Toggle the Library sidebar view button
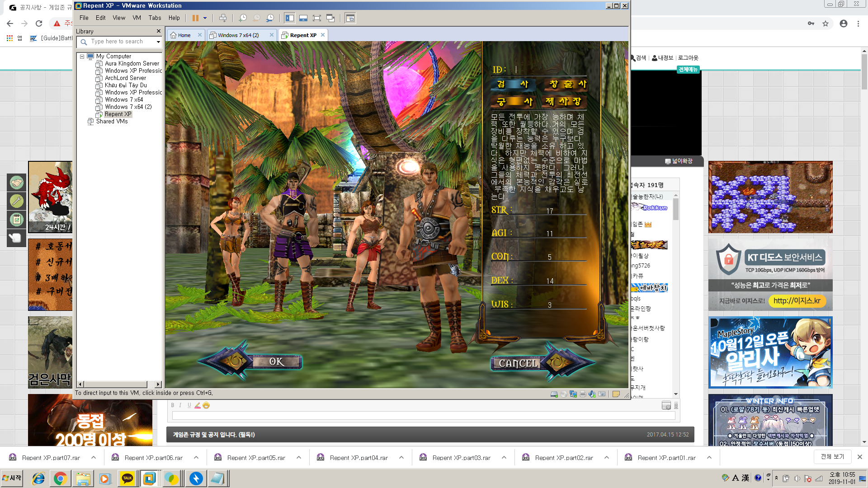 click(x=290, y=18)
